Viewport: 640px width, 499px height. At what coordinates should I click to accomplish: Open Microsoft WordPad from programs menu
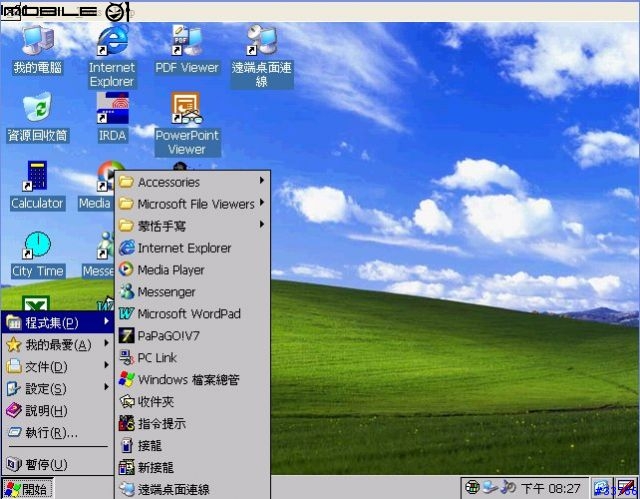192,314
